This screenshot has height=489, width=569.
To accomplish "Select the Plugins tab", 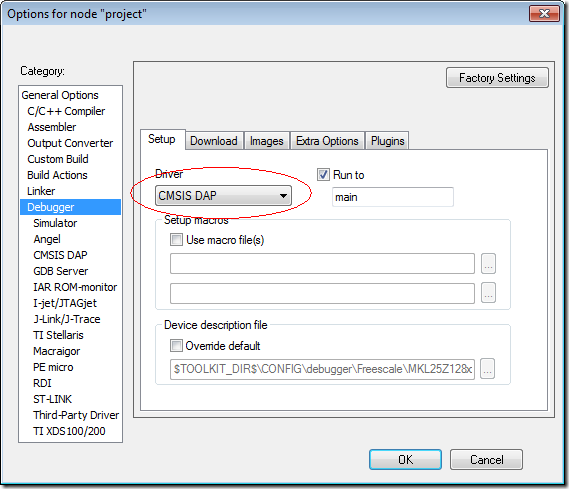I will coord(387,140).
